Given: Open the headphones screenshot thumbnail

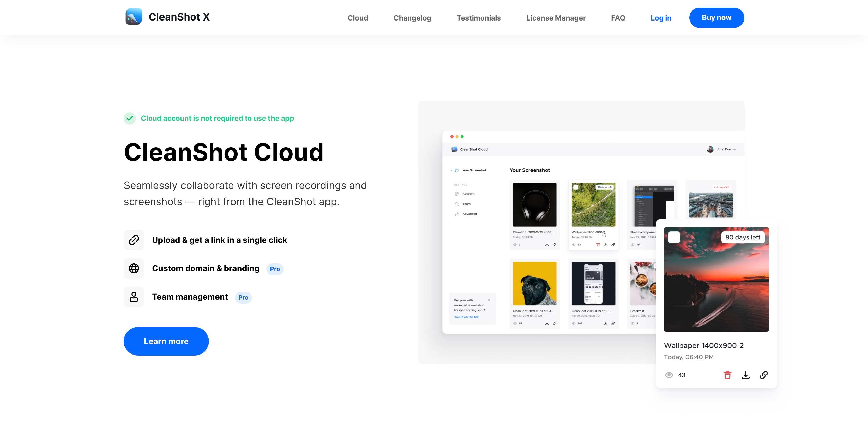Looking at the screenshot, I should coord(534,205).
